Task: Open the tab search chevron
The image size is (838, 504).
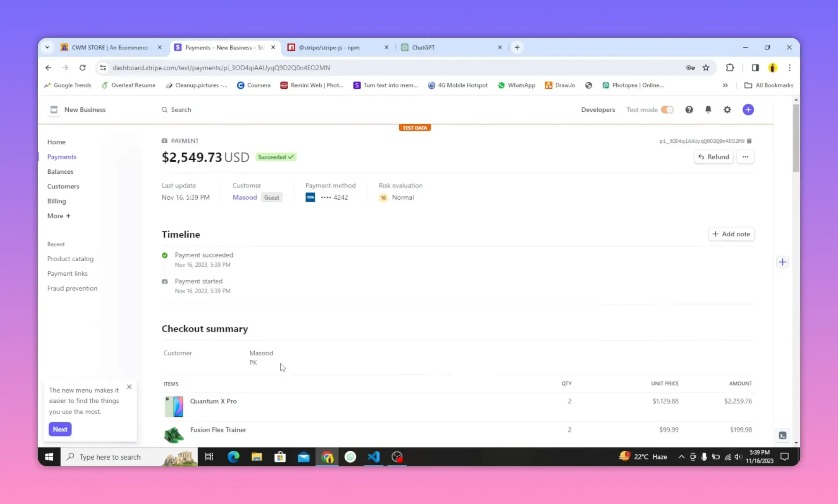Action: pyautogui.click(x=47, y=47)
